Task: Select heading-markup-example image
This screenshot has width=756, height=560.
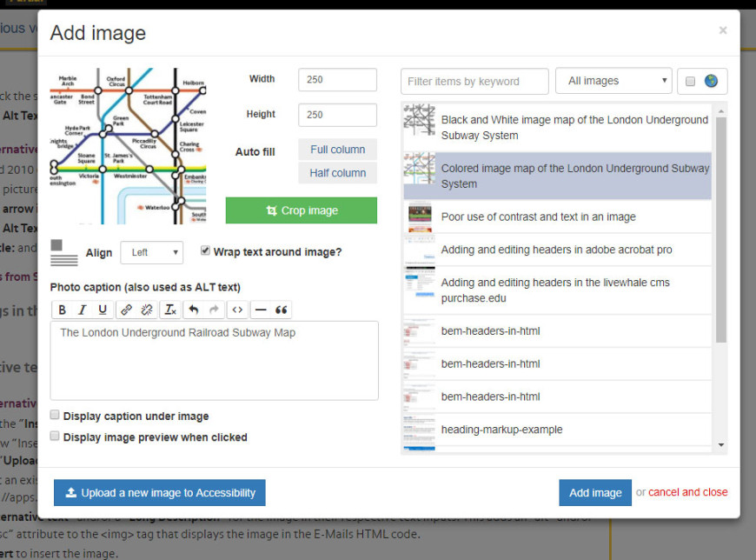Action: pos(557,430)
